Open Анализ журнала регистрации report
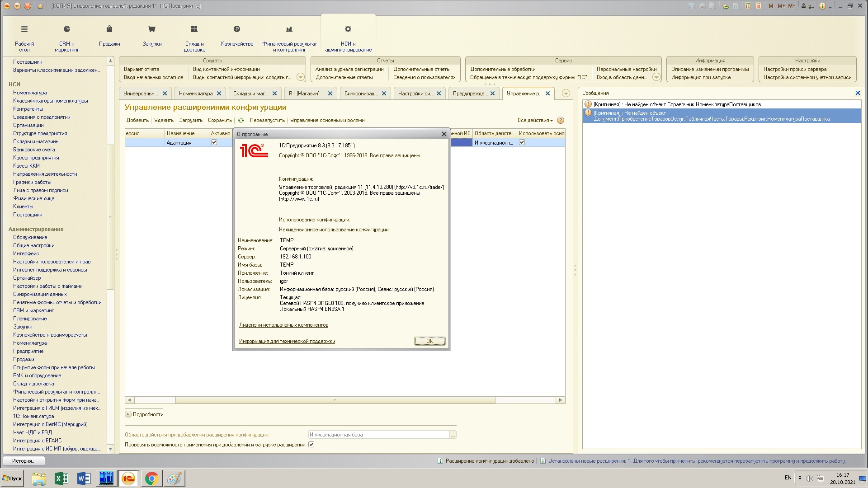 click(349, 69)
